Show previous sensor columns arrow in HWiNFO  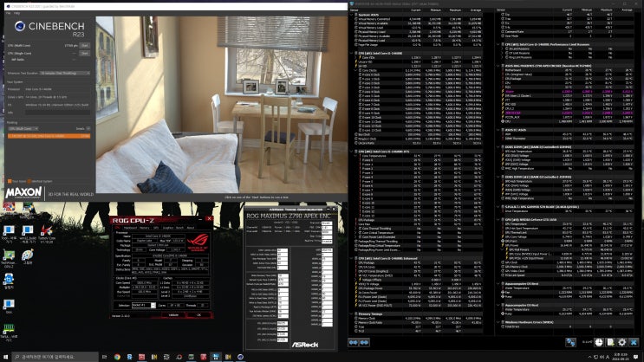(x=354, y=342)
